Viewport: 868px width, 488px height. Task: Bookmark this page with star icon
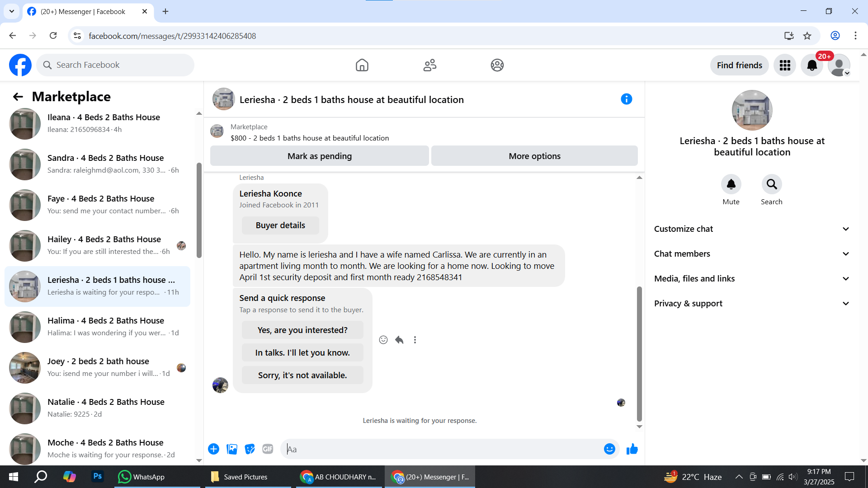pyautogui.click(x=807, y=36)
